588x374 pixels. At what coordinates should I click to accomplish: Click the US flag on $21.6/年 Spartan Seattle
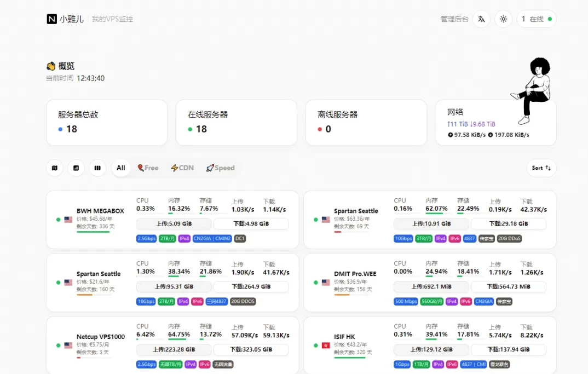tap(68, 283)
